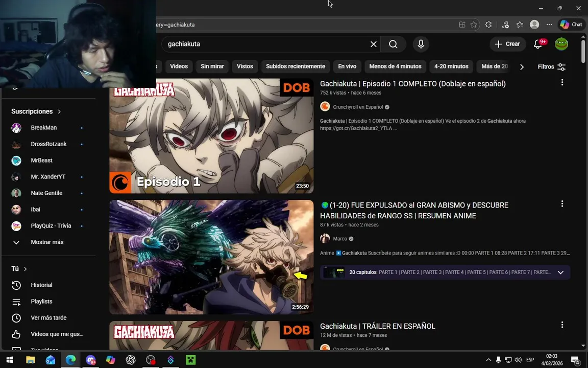
Task: Open the Windows notification center
Action: pos(575,360)
